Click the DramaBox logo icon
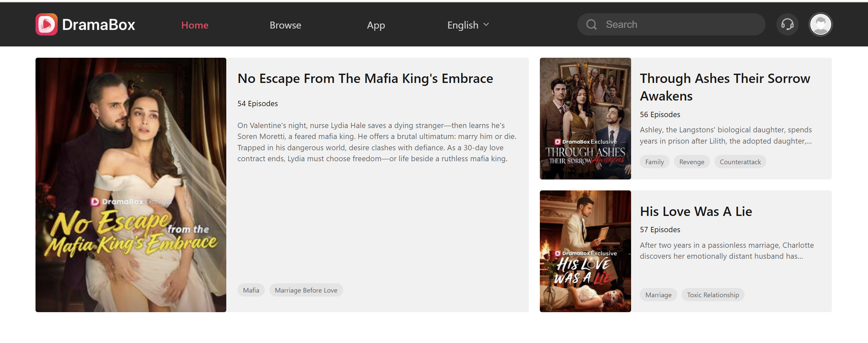Viewport: 868px width, 343px height. tap(46, 24)
